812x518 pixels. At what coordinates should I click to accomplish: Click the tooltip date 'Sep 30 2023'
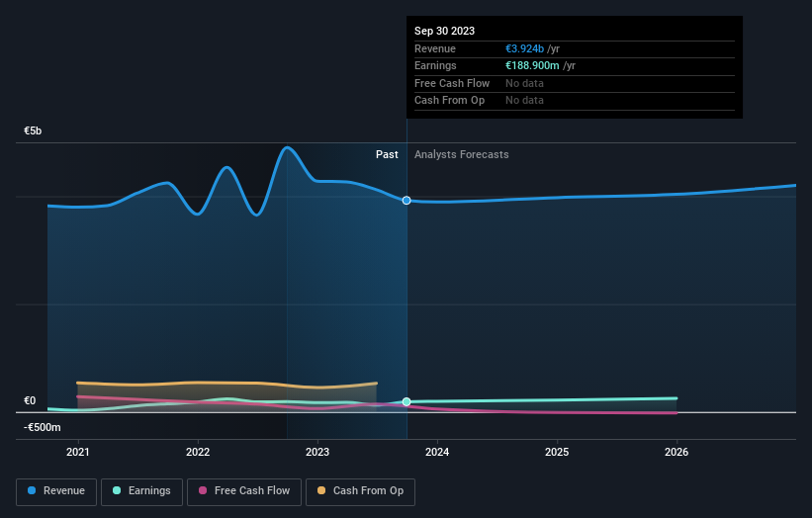coord(444,31)
